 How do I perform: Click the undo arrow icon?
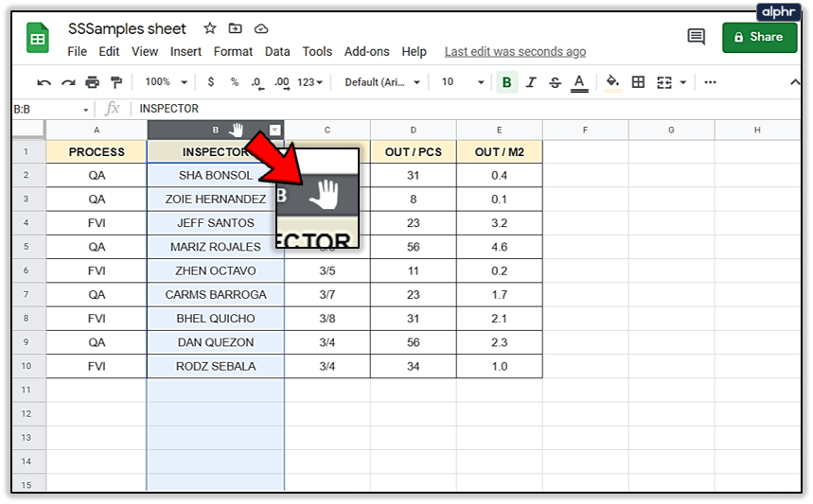(x=44, y=82)
